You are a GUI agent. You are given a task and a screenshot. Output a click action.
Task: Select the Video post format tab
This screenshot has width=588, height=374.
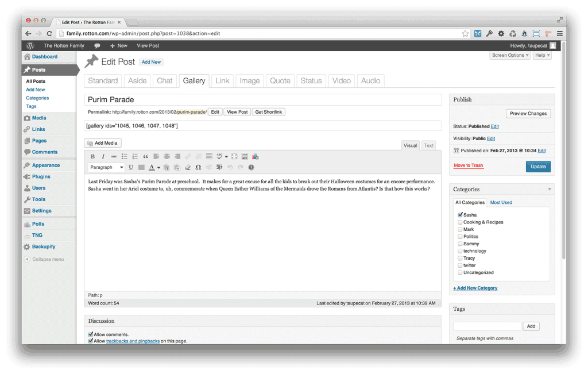point(341,81)
